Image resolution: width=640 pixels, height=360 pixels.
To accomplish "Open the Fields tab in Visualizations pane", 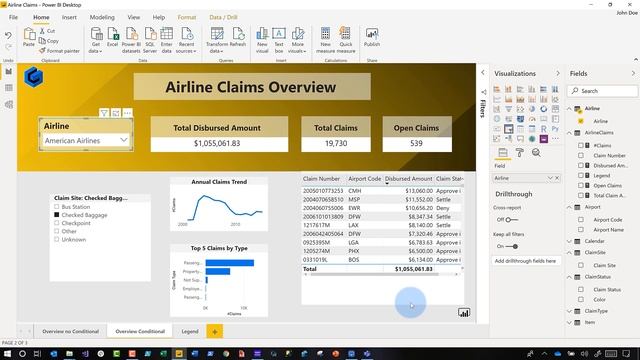I will tap(503, 153).
